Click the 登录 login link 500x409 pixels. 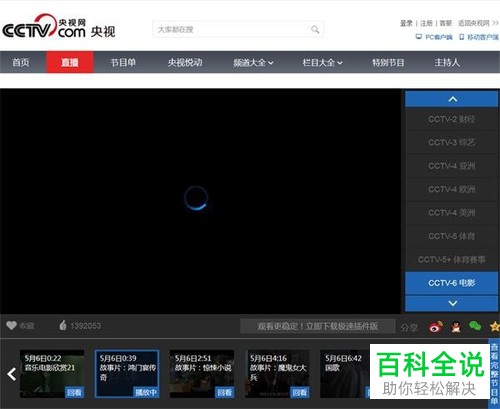click(406, 23)
